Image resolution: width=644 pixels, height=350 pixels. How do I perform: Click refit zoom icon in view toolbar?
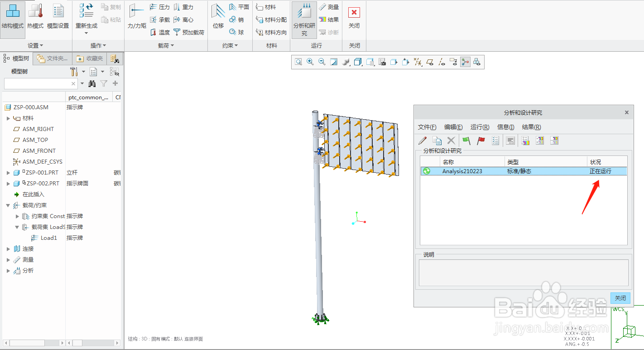(298, 62)
